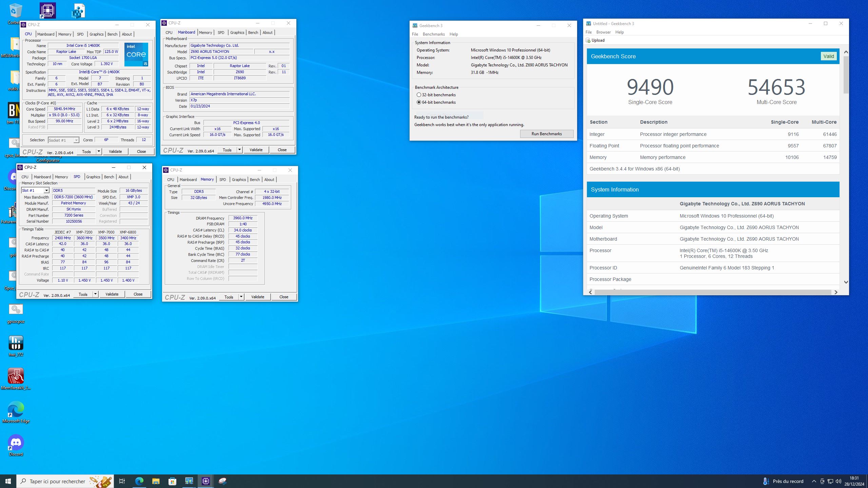Screen dimensions: 868x488
Task: Launch MemTweakIt desktop icon
Action: 16,376
